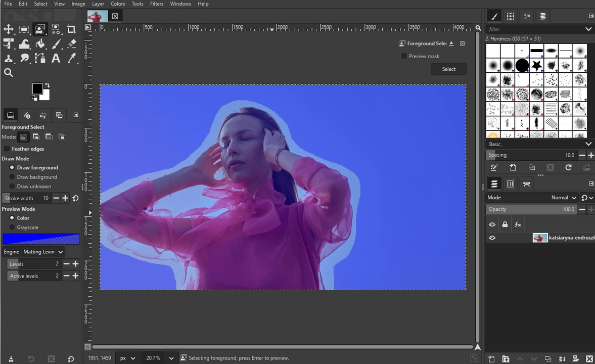Open the Filters menu
Screen dimensions: 595x364
pos(156,4)
